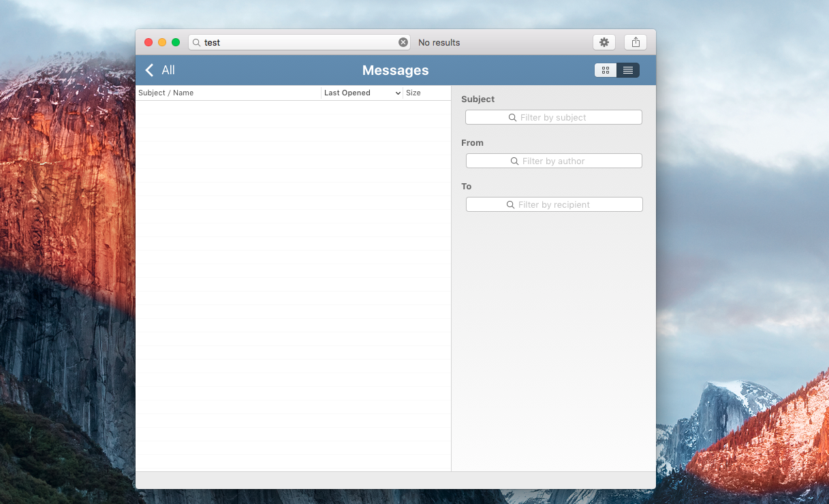
Task: Minimize the window with the yellow button
Action: 162,42
